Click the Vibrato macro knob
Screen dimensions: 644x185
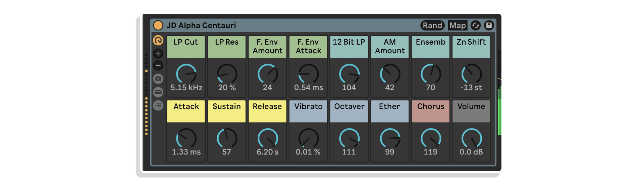308,138
